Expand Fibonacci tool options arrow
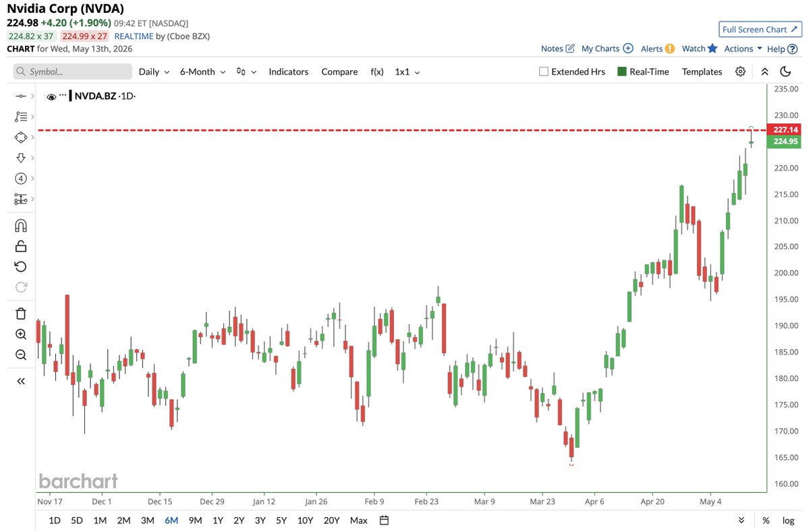This screenshot has height=532, width=809. [32, 117]
